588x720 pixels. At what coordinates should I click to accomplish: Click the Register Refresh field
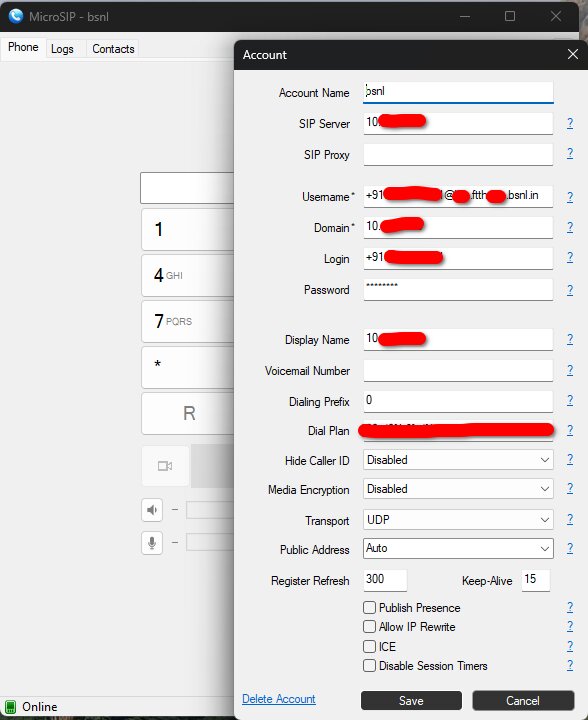point(385,580)
